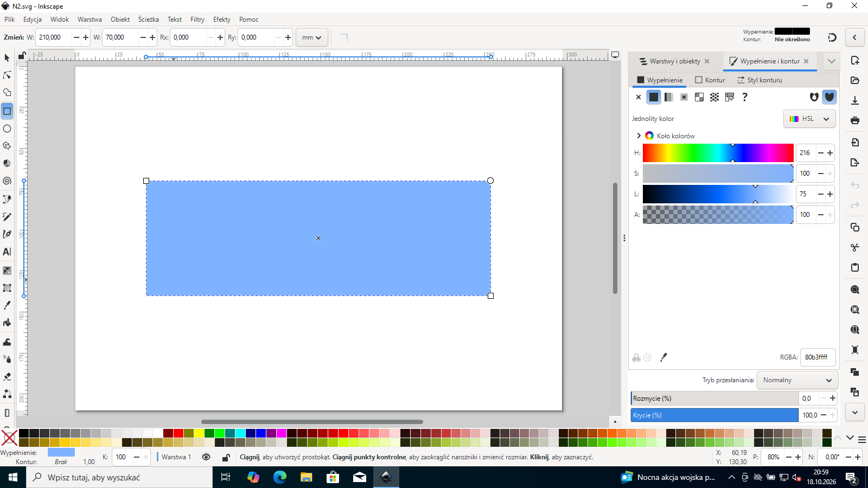The image size is (868, 488).
Task: Open the dock panel list chevron
Action: pos(832,61)
